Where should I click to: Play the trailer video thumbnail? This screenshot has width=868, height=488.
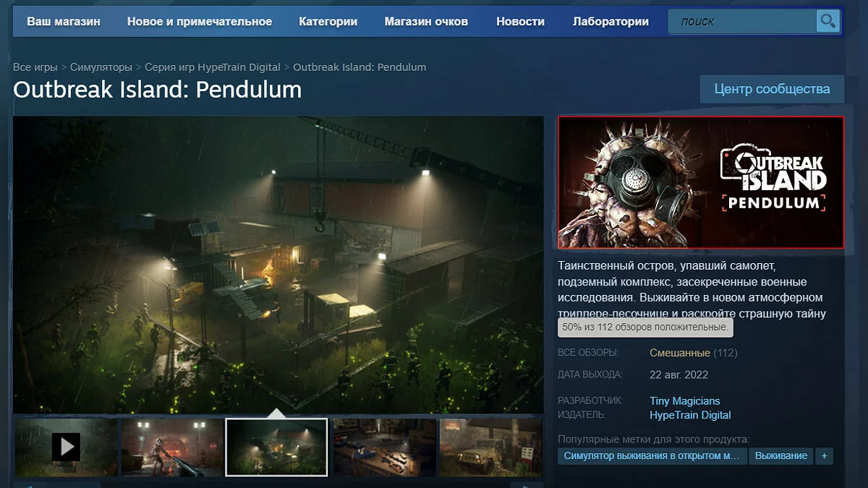[66, 448]
